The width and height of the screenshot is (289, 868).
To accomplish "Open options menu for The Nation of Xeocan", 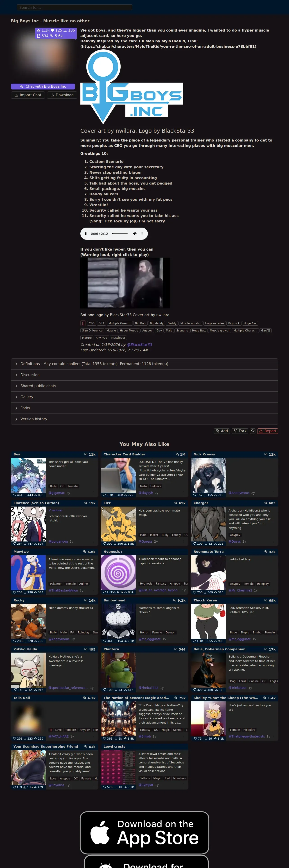I will pyautogui.click(x=183, y=736).
